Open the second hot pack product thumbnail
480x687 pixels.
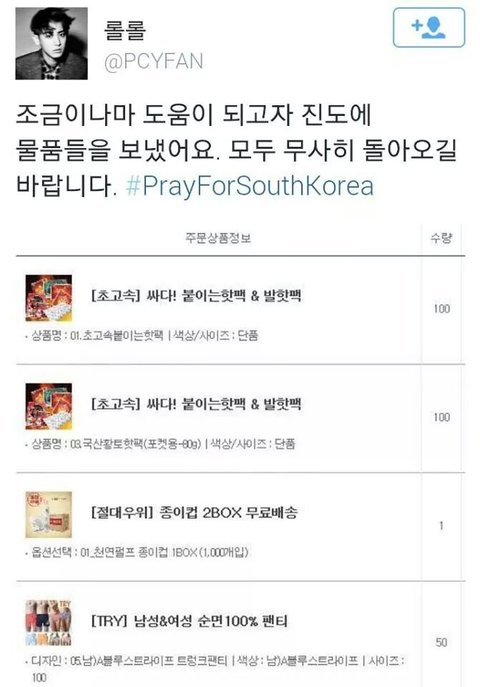[x=49, y=406]
